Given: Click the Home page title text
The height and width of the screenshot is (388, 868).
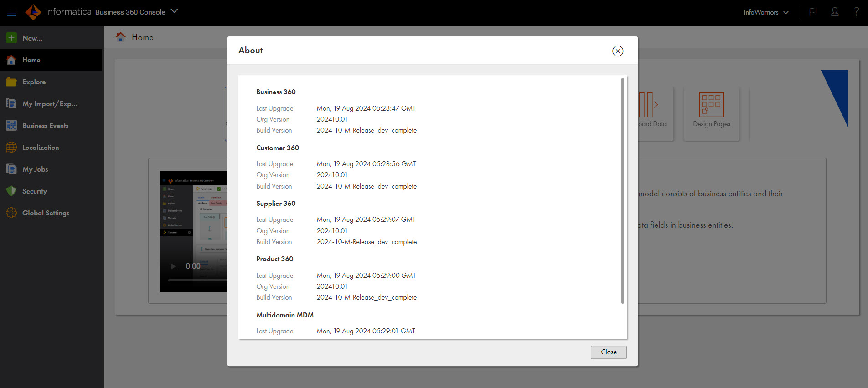Looking at the screenshot, I should click(x=143, y=37).
